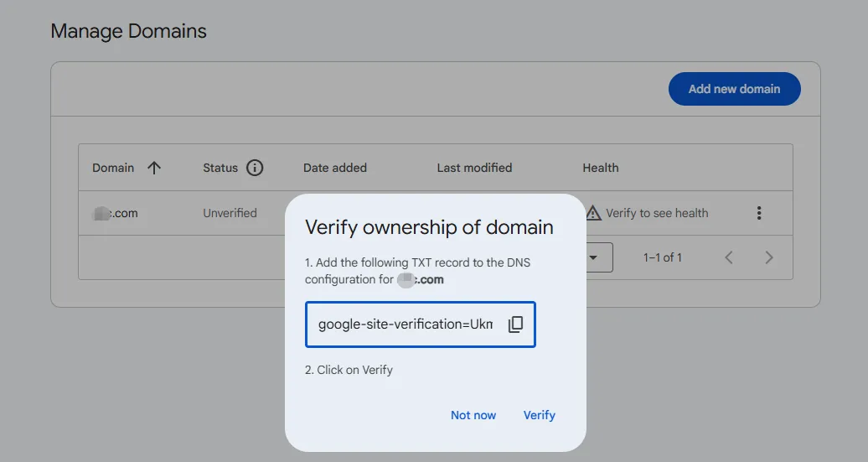Click the Manage Domains heading

[128, 31]
